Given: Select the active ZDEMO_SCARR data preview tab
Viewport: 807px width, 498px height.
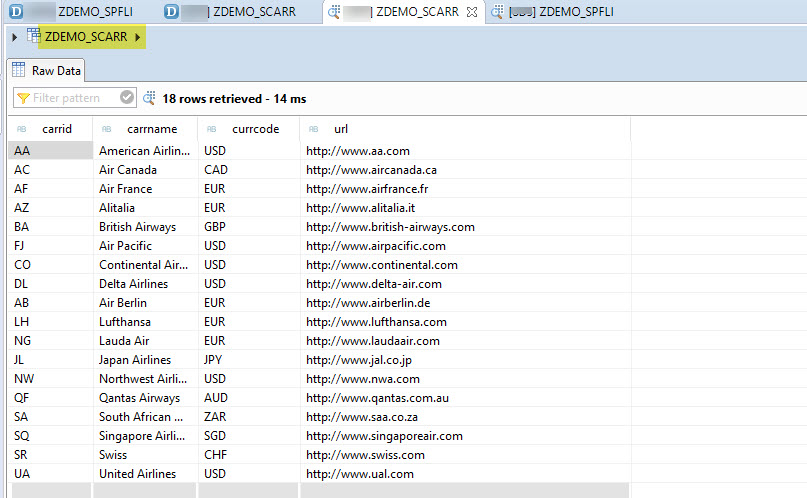Looking at the screenshot, I should (x=402, y=11).
